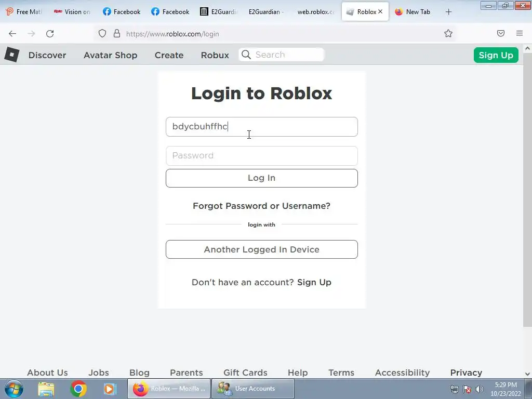This screenshot has height=399, width=532.
Task: Click the network tray icon
Action: 454,389
